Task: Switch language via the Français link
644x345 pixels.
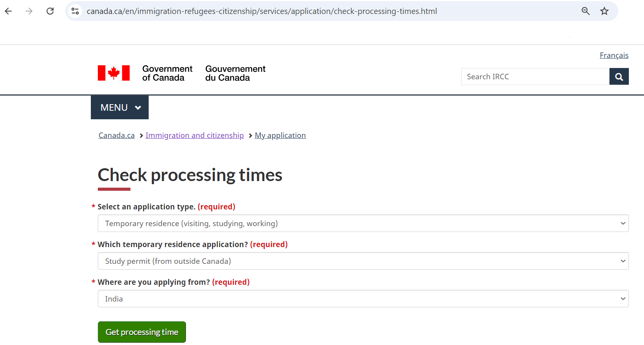Action: 614,56
